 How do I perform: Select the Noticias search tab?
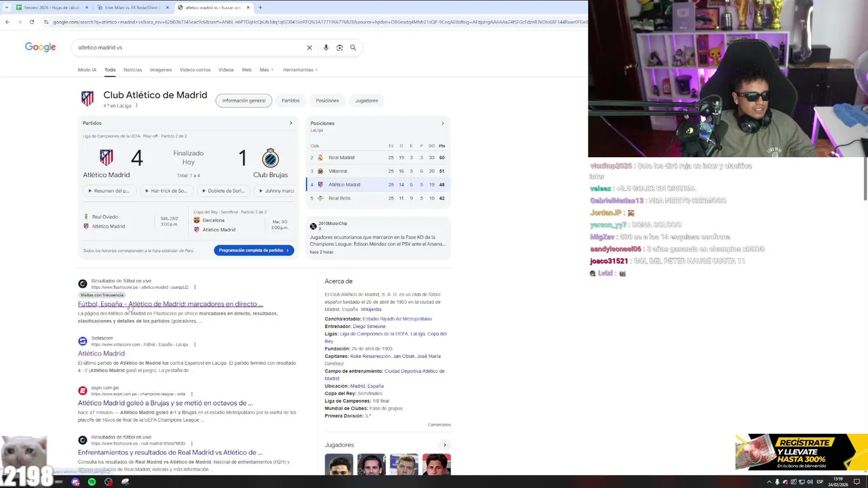[133, 70]
